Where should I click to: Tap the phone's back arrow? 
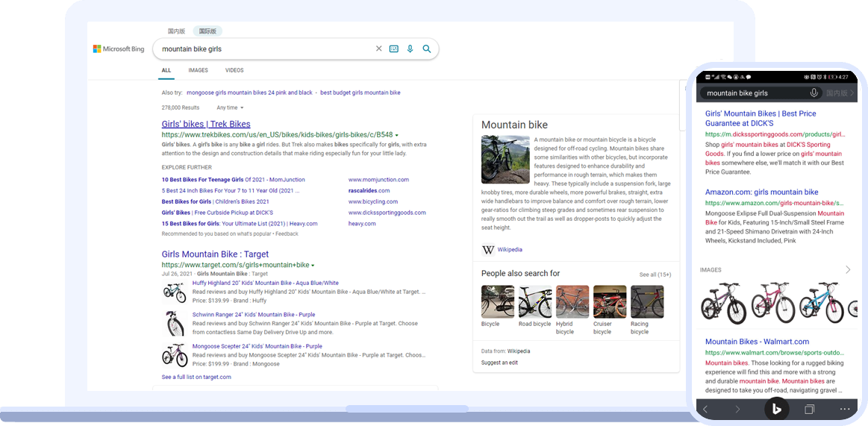(705, 410)
